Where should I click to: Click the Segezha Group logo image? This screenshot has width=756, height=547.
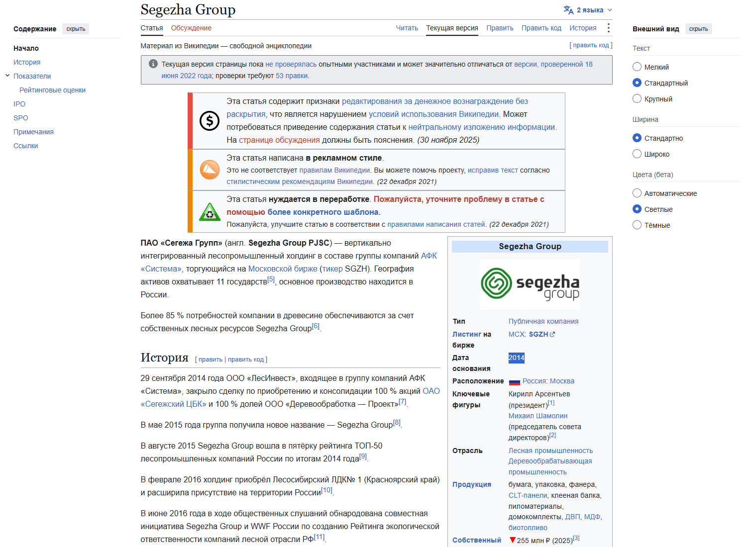(x=530, y=284)
